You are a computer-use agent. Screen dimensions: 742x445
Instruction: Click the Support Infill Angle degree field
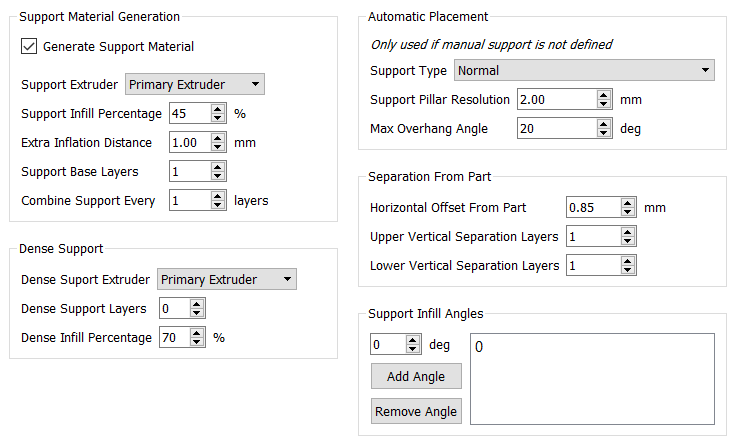point(387,345)
